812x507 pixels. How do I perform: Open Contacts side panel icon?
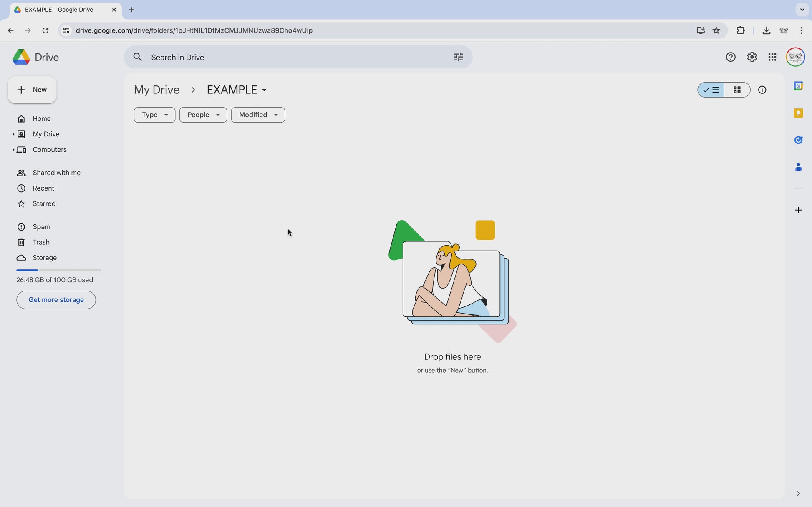(x=798, y=167)
